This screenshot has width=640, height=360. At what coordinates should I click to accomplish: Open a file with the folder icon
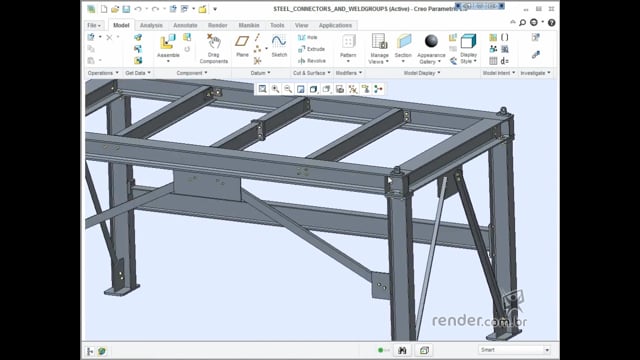coord(115,9)
